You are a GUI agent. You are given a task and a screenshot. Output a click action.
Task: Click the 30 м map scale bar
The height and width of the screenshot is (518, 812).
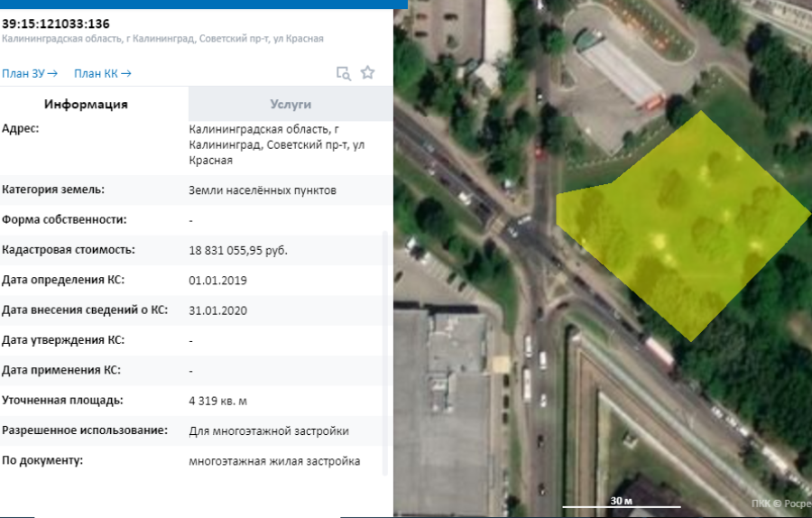pyautogui.click(x=622, y=503)
